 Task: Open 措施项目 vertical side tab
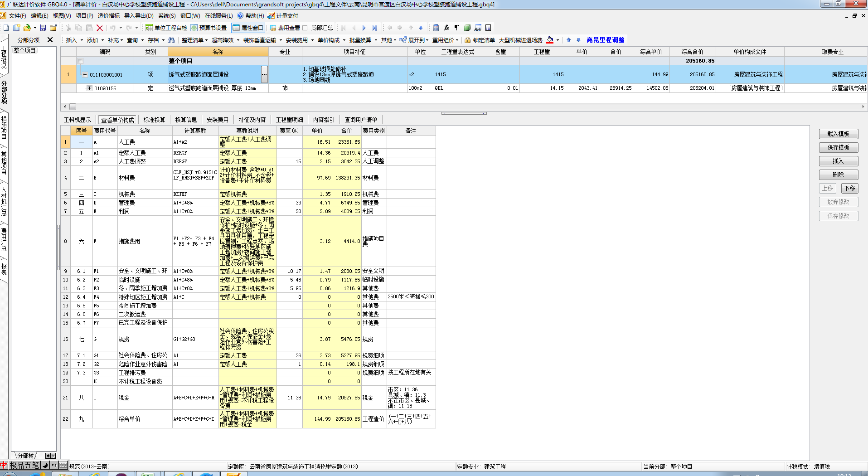[x=4, y=127]
